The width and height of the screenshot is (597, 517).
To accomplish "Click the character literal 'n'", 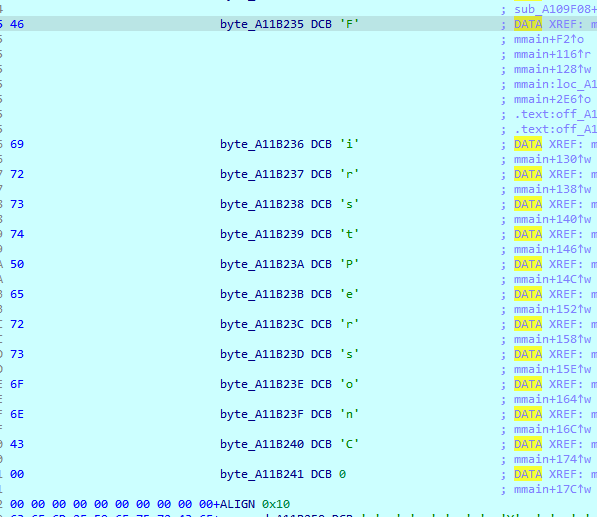I will tap(349, 414).
